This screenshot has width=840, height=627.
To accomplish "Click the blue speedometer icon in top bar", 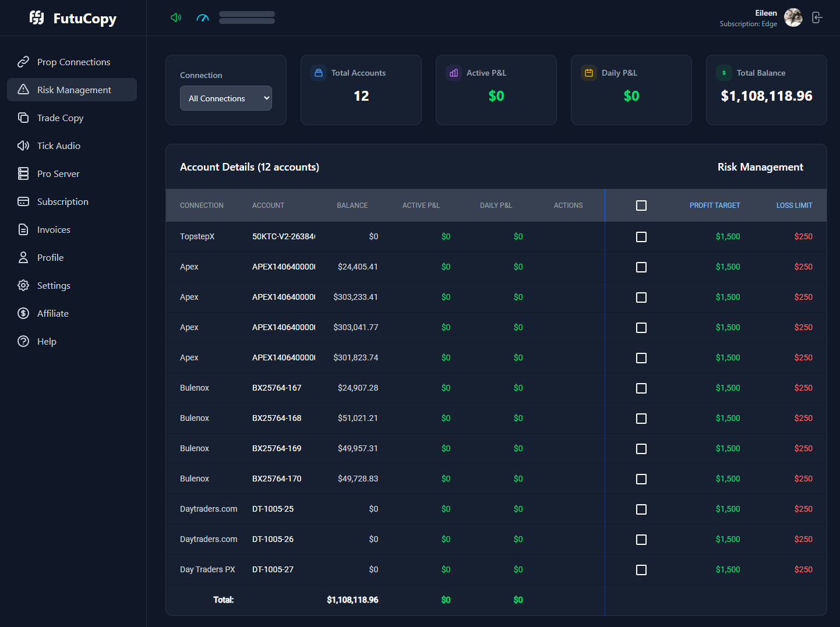I will [x=203, y=17].
